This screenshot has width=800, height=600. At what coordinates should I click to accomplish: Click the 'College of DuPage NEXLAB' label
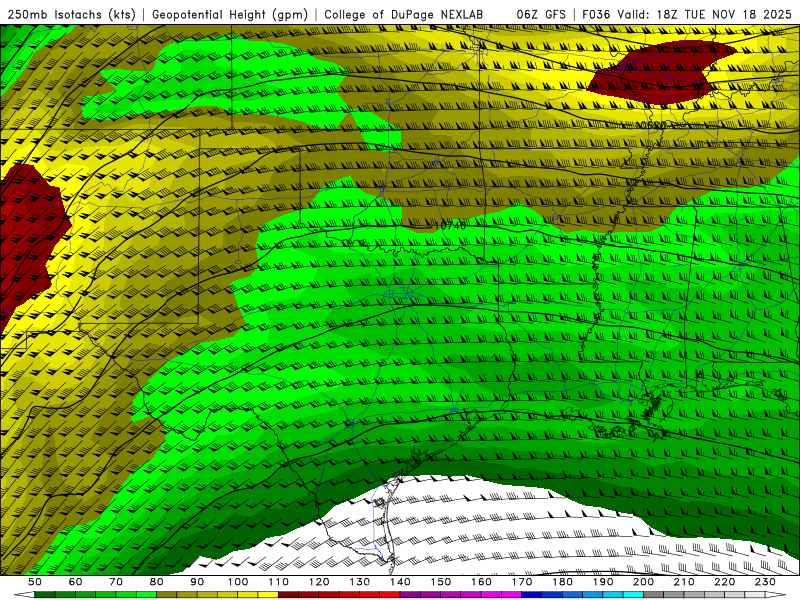(404, 15)
